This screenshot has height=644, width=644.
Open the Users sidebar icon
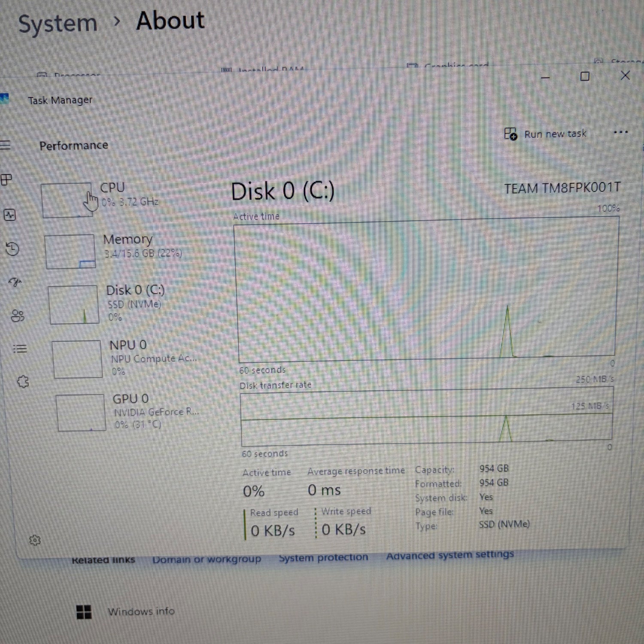pos(18,316)
